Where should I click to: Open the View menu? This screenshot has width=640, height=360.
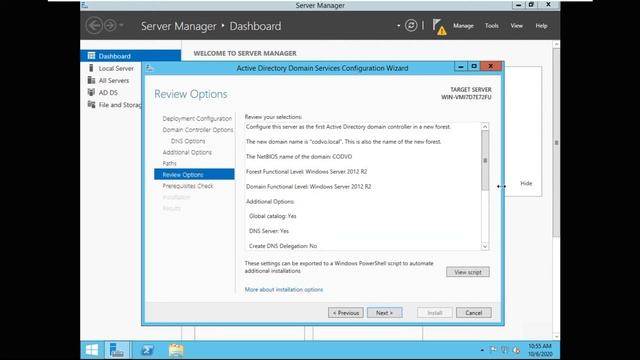[516, 26]
